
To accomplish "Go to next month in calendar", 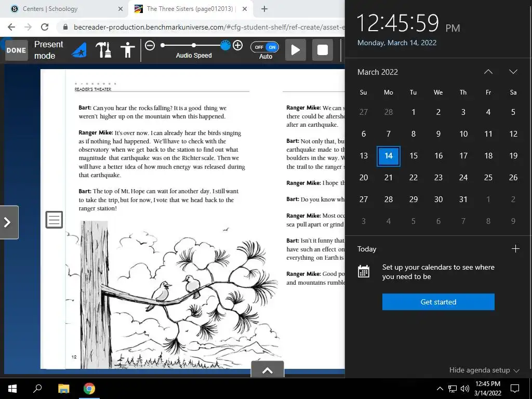I will [513, 72].
